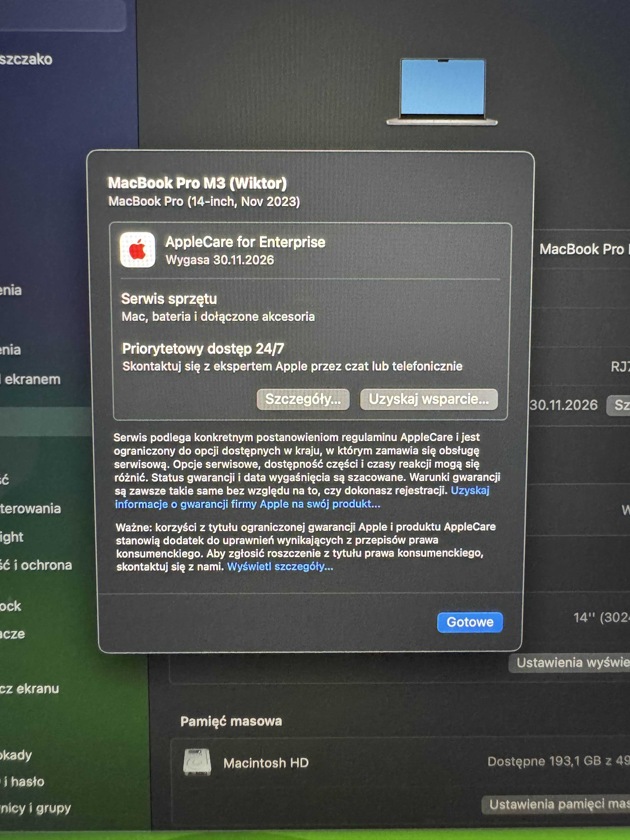This screenshot has height=840, width=630.
Task: Click the Wygasa 30.11.2026 expiry text
Action: [220, 260]
